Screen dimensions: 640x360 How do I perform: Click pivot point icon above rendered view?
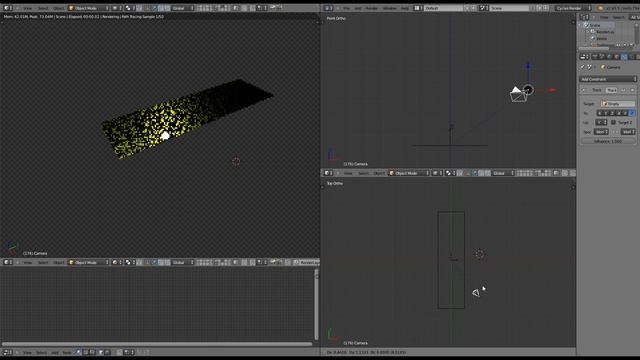tap(130, 8)
